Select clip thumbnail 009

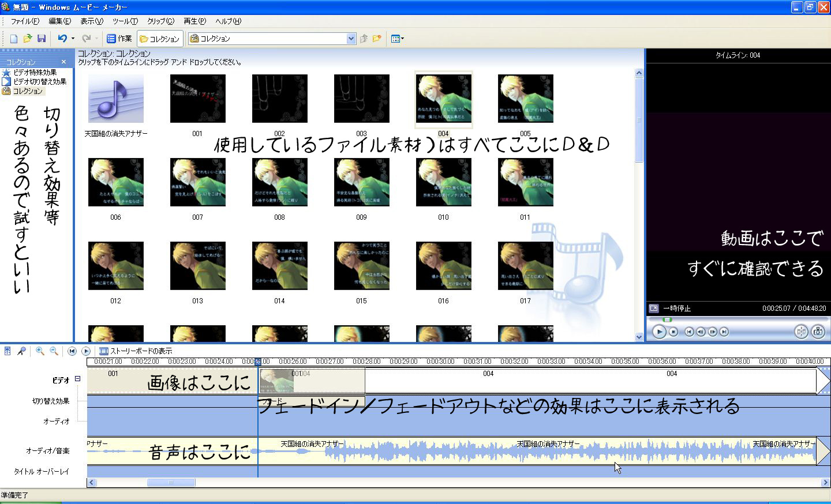click(x=361, y=182)
